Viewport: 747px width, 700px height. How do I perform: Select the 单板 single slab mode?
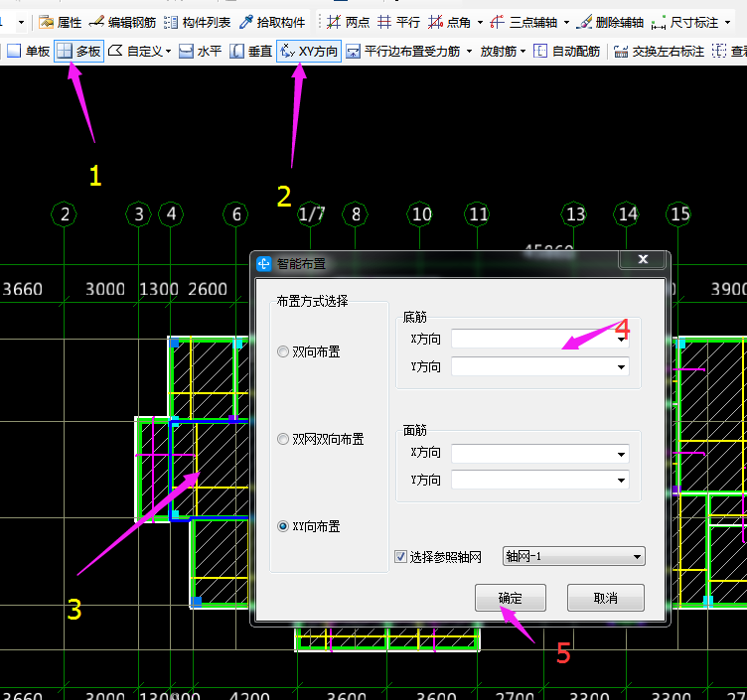[x=28, y=51]
